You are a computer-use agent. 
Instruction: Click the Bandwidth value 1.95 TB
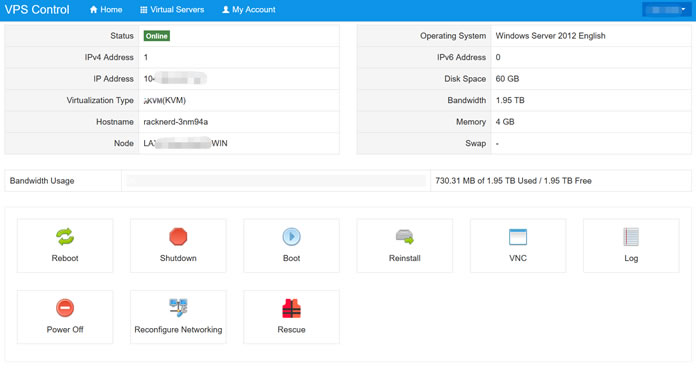click(510, 100)
